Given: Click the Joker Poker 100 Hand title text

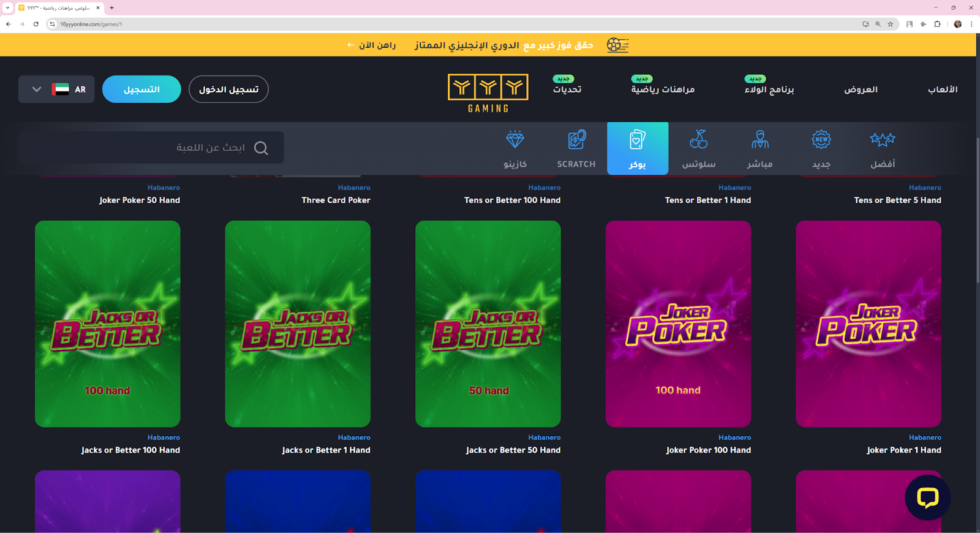Looking at the screenshot, I should (709, 450).
